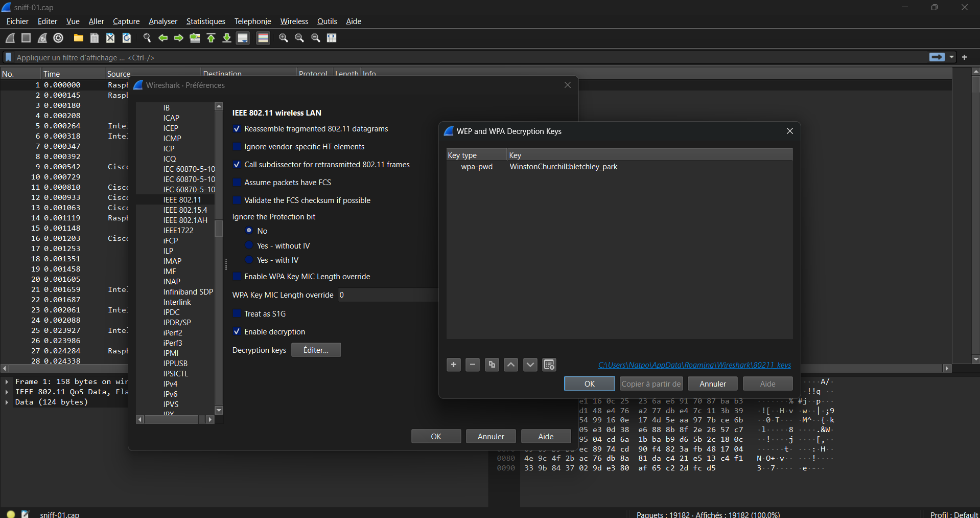Check Assume packets have FCS

click(x=237, y=183)
